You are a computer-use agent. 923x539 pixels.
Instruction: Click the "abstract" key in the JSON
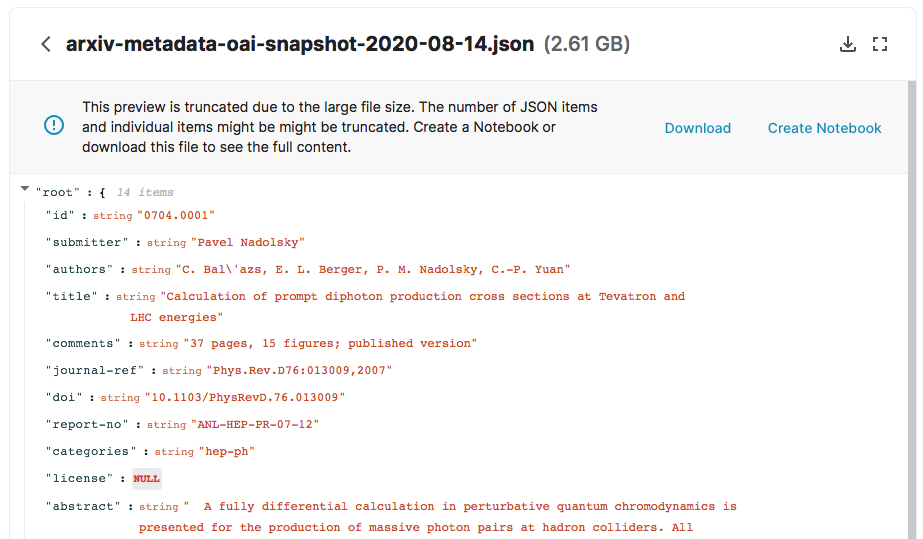click(x=83, y=506)
